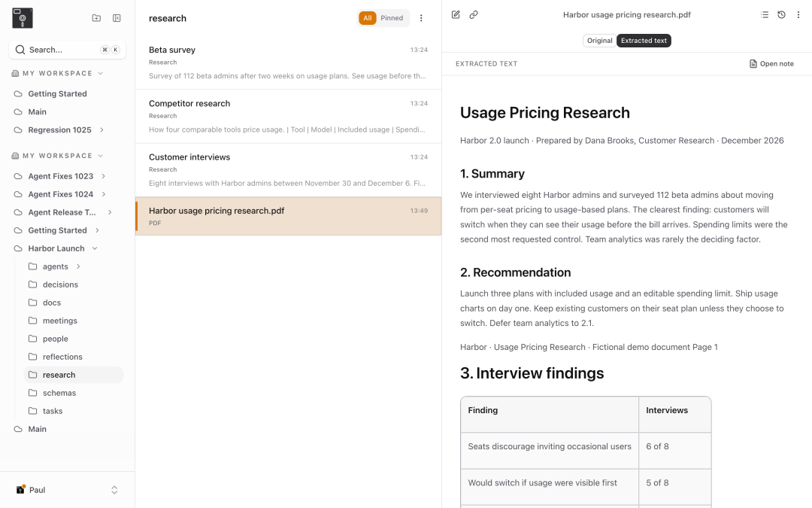Switch the filter to Pinned
This screenshot has height=508, width=812.
392,18
